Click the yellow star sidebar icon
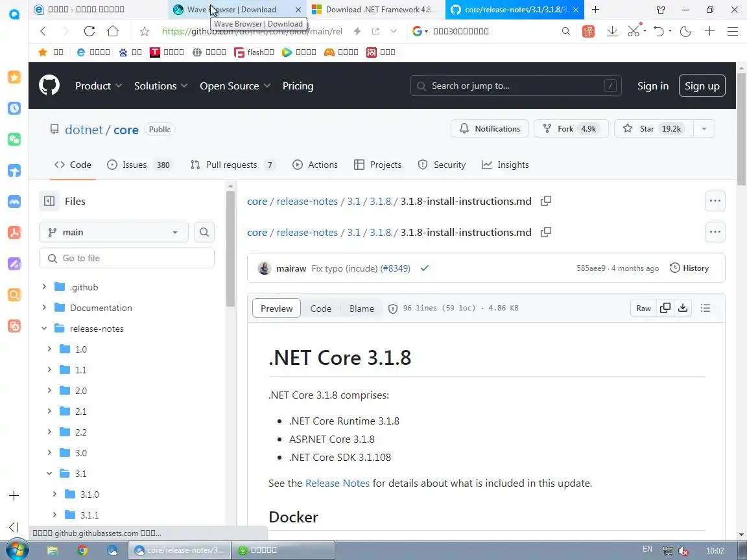747x560 pixels. [x=14, y=77]
